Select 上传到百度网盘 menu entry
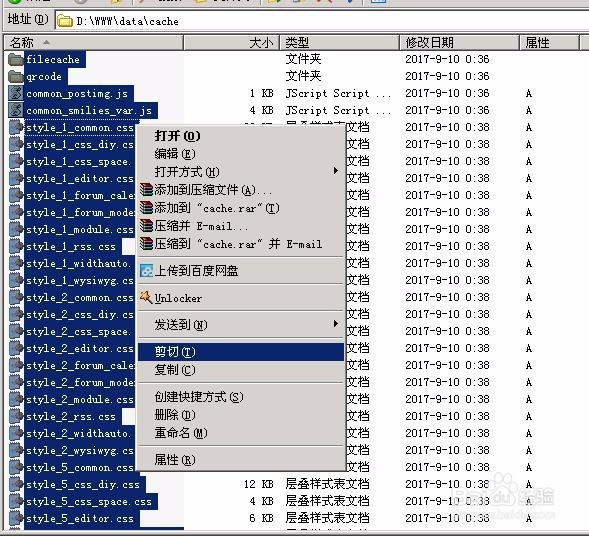This screenshot has width=589, height=536. [x=241, y=270]
